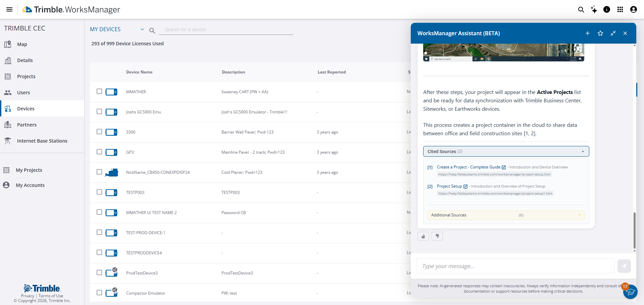
Task: Open the hamburger navigation menu
Action: [9, 9]
